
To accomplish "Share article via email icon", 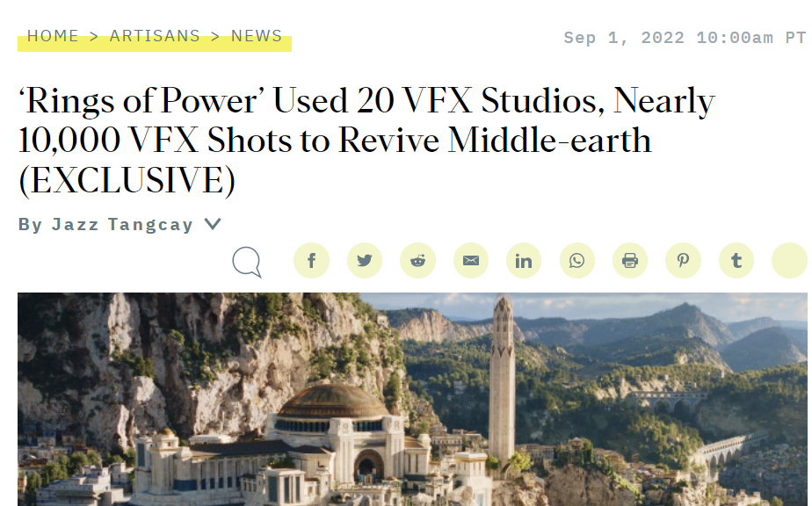I will click(x=471, y=261).
